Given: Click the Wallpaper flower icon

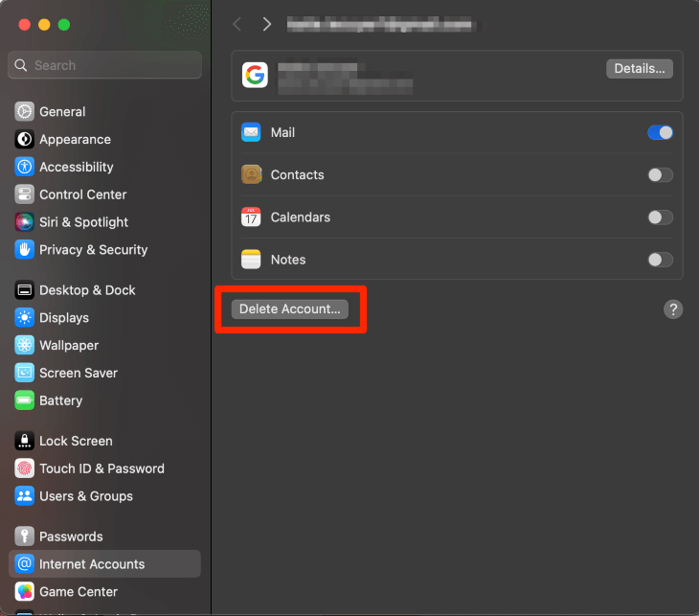Looking at the screenshot, I should tap(25, 345).
